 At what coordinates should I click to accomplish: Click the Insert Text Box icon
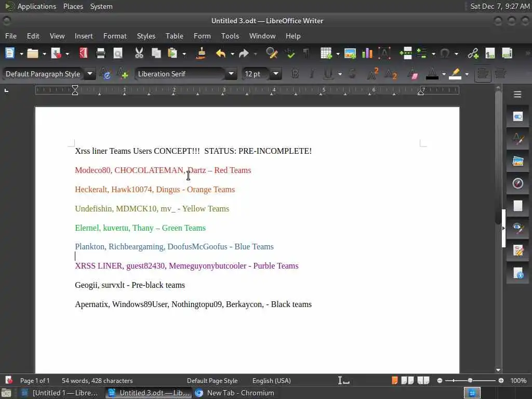pos(384,54)
